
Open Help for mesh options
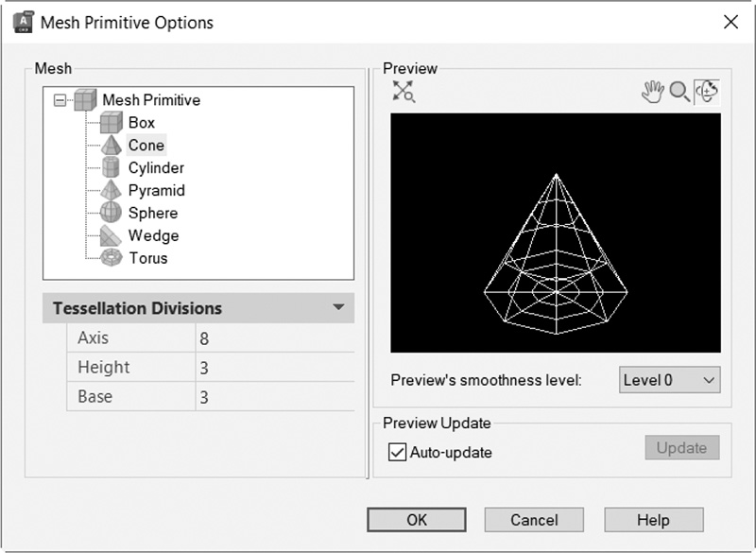(x=654, y=520)
